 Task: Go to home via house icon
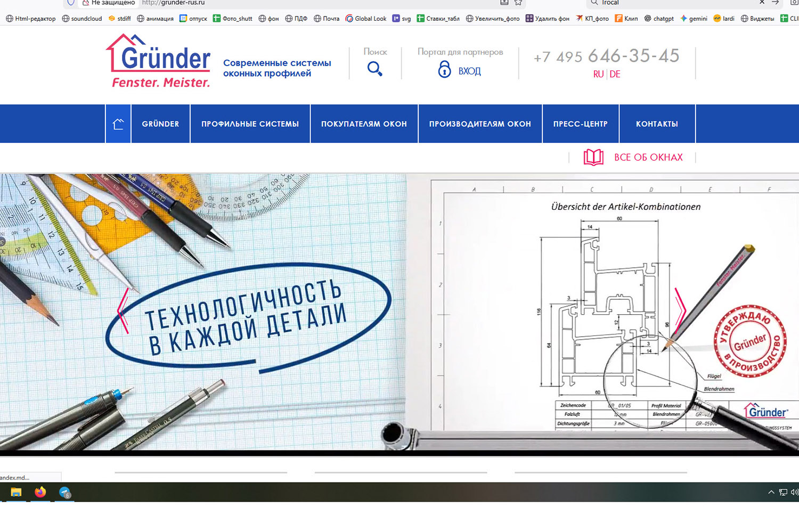[x=118, y=124]
